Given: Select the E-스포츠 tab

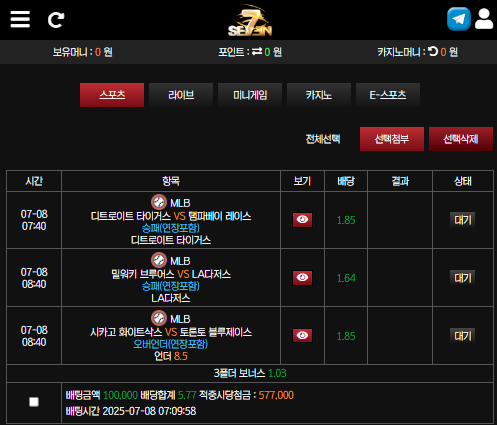Looking at the screenshot, I should 388,95.
